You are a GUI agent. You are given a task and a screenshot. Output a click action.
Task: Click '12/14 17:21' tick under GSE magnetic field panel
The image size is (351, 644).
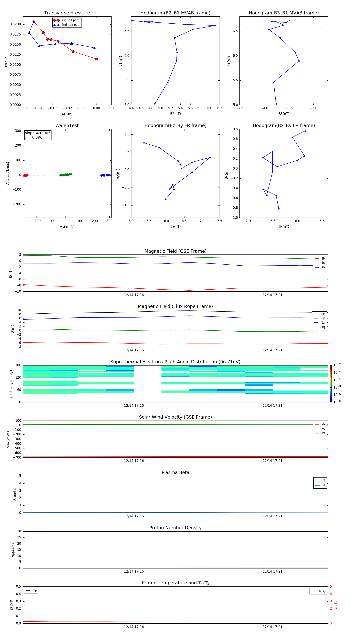pyautogui.click(x=272, y=295)
